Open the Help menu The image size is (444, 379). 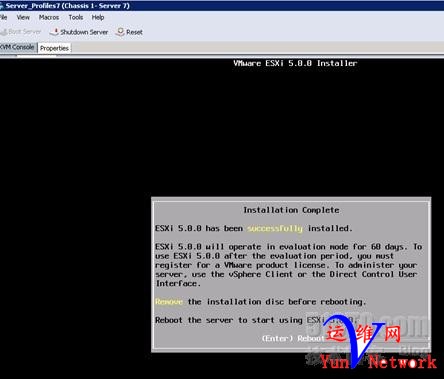click(x=98, y=17)
